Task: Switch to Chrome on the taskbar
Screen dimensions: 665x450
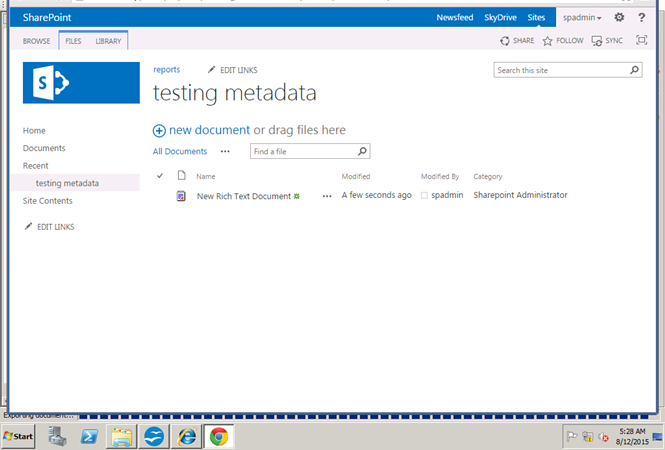Action: coord(219,436)
